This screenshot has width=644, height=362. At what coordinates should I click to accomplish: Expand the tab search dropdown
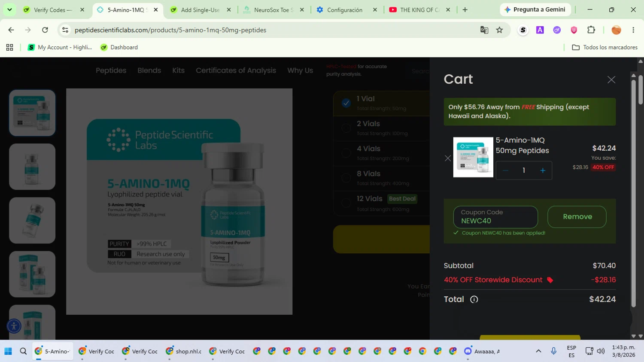[9, 9]
